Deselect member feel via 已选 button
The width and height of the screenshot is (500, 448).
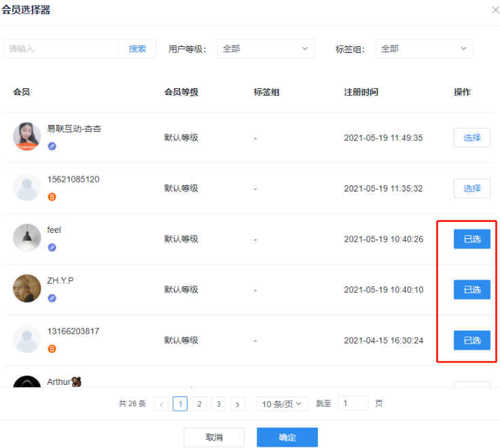471,239
